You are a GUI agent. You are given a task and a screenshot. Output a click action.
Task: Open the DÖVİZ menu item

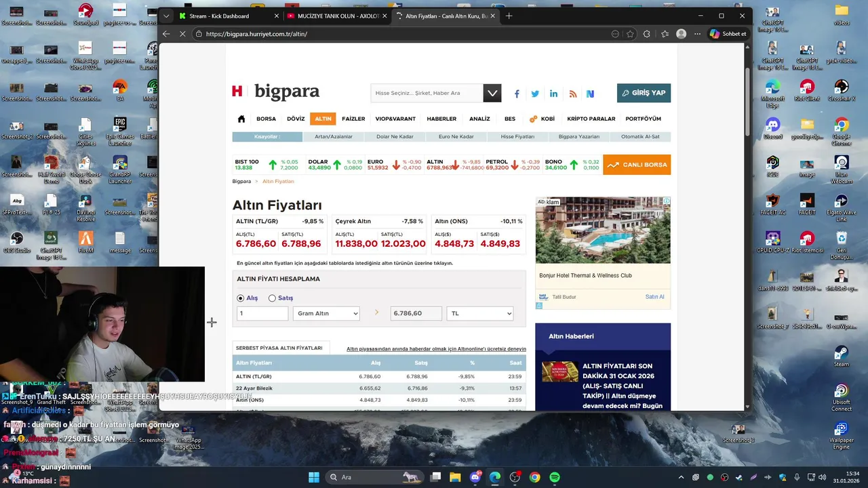[x=296, y=119]
